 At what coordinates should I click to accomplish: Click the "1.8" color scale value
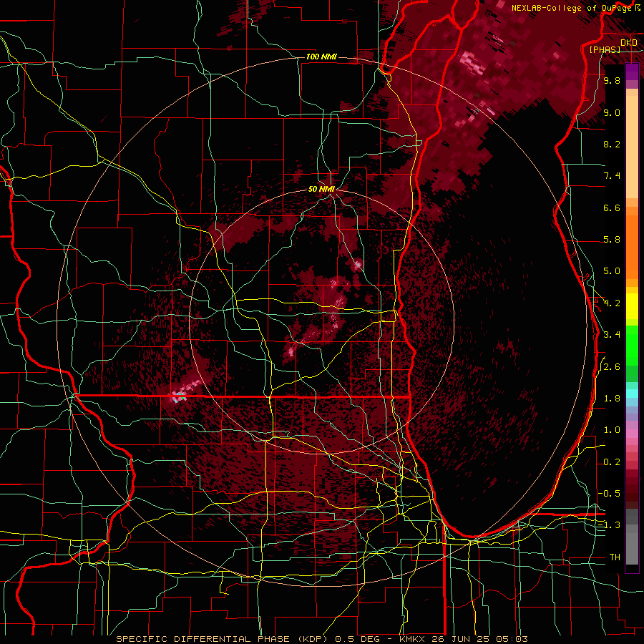[612, 399]
